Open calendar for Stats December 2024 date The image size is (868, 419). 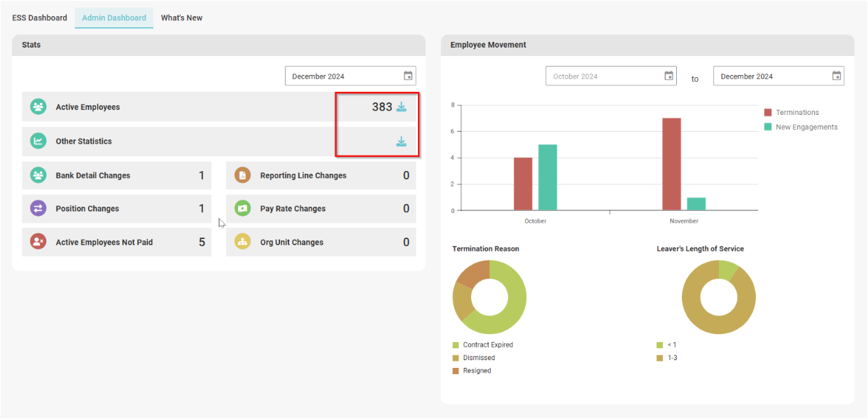click(x=408, y=76)
